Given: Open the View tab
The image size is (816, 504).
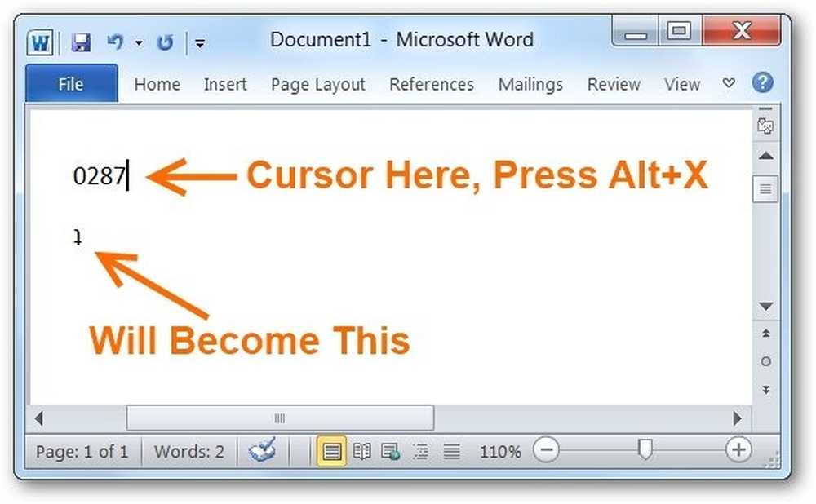Looking at the screenshot, I should pos(681,84).
